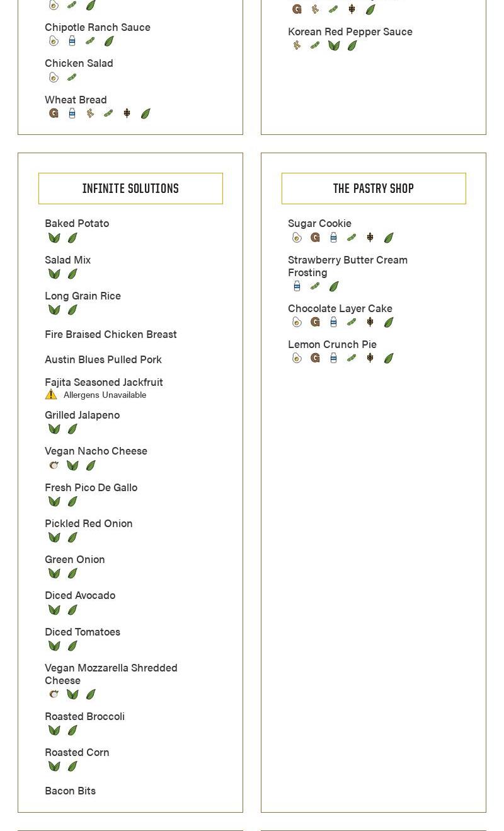Image resolution: width=504 pixels, height=831 pixels.
Task: Click the coconut icon under Vegan Nacho Cheese
Action: click(54, 465)
